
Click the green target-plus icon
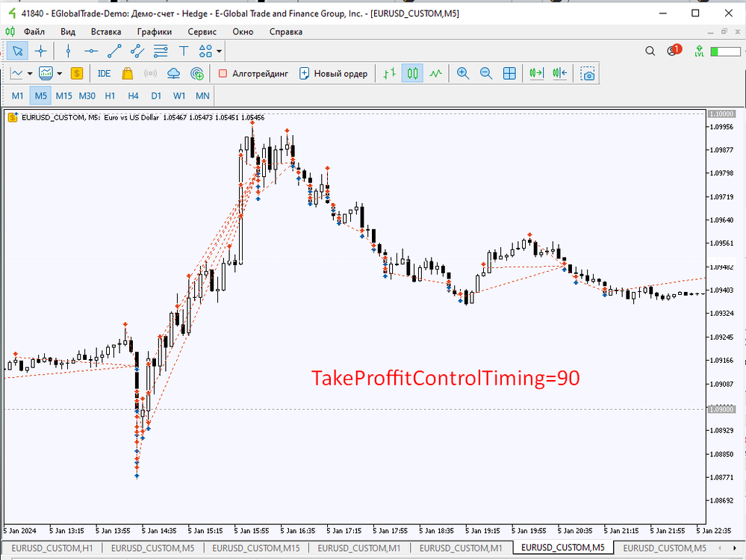(x=197, y=74)
